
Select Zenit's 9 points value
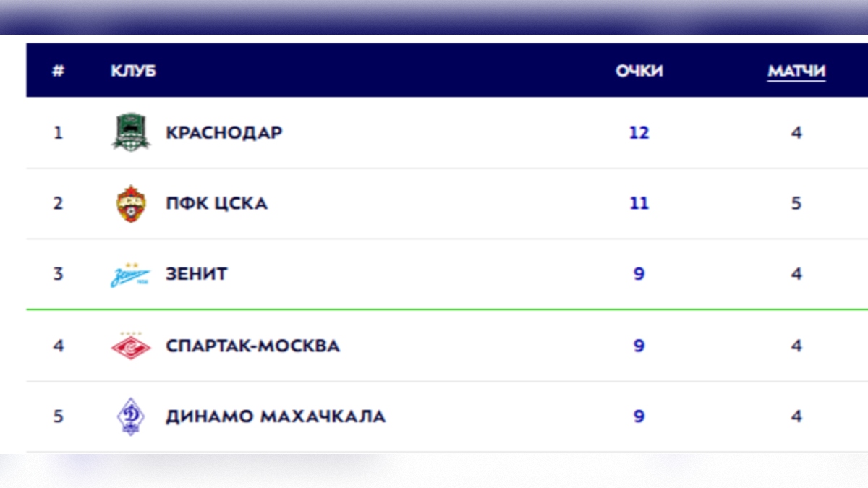(x=639, y=274)
